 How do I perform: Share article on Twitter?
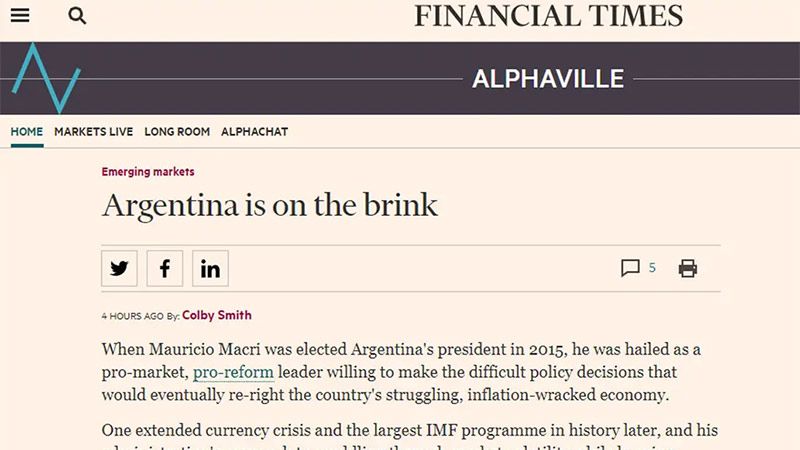(120, 268)
